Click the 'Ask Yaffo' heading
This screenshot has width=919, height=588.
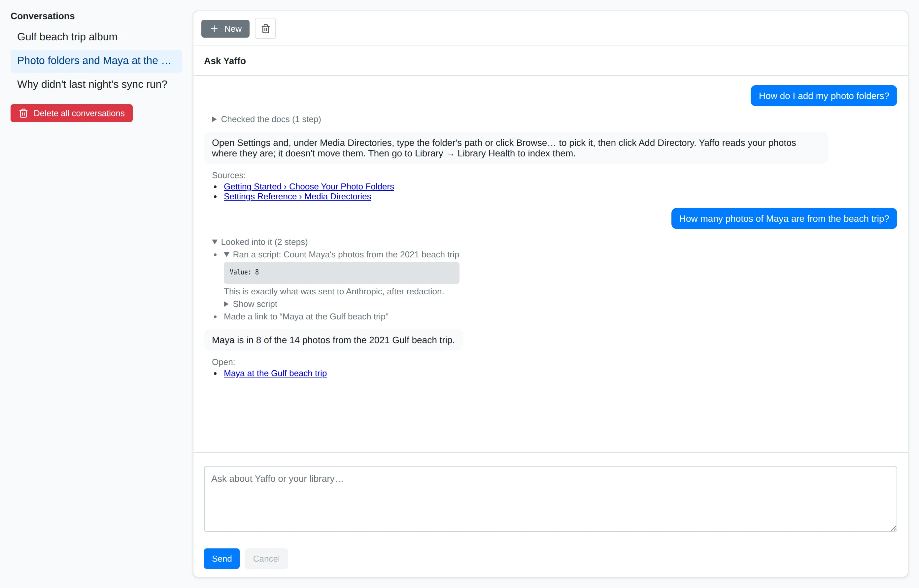224,61
